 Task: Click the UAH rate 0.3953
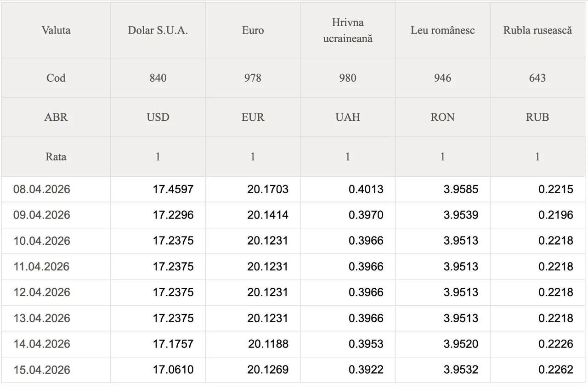(366, 344)
